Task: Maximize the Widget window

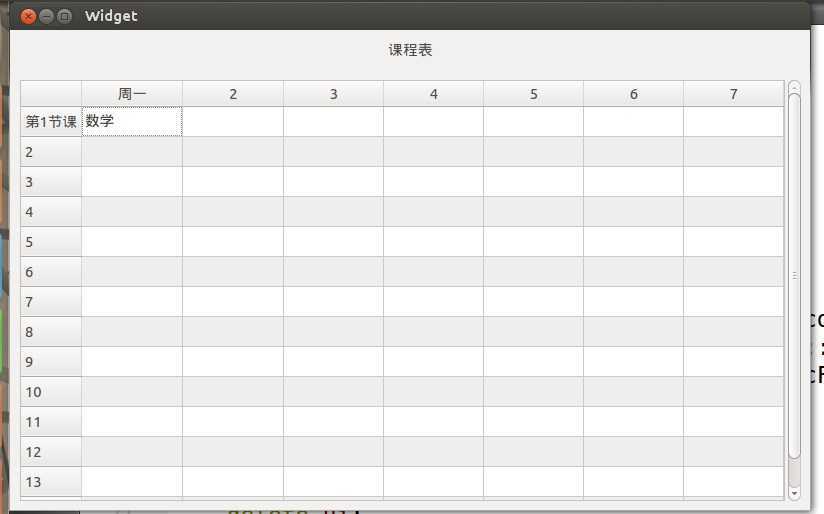Action: click(x=64, y=17)
